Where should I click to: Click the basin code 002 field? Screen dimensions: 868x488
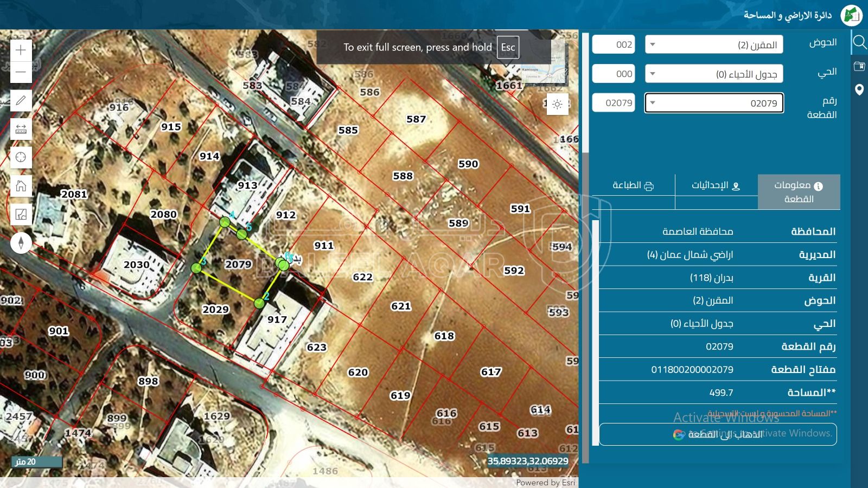tap(614, 44)
